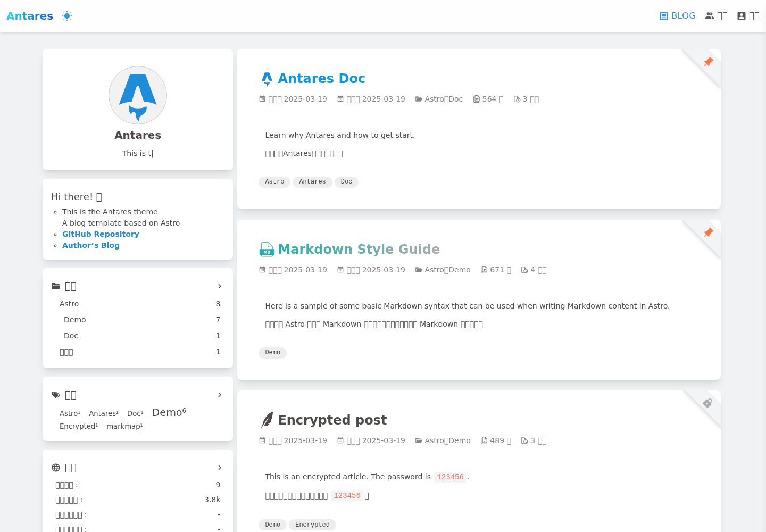Click the tags panel tag icon
This screenshot has width=766, height=532.
point(56,395)
